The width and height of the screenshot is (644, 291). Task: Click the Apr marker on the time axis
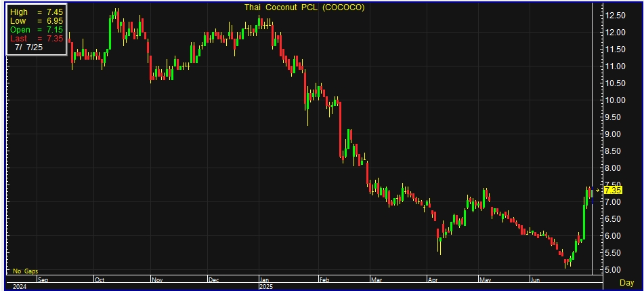(432, 279)
